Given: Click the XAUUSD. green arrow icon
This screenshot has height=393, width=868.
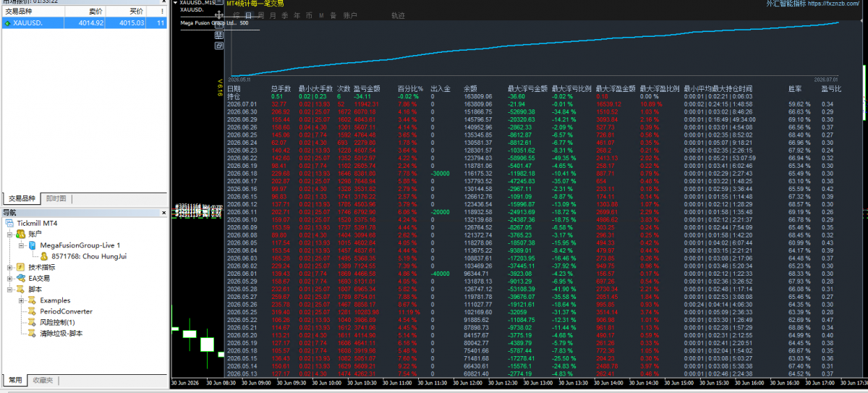Looking at the screenshot, I should (x=7, y=23).
